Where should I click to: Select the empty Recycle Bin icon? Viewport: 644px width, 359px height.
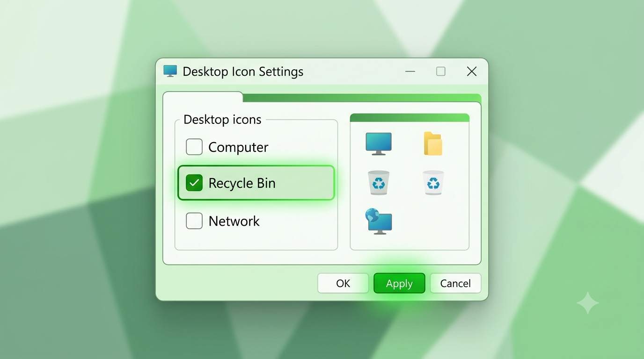click(x=433, y=182)
